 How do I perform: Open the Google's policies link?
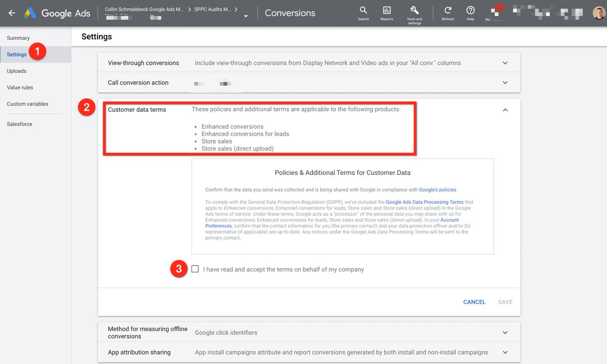(438, 190)
